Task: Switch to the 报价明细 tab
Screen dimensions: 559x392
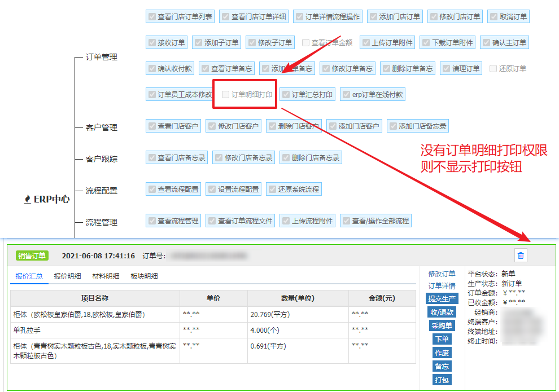Action: tap(67, 276)
